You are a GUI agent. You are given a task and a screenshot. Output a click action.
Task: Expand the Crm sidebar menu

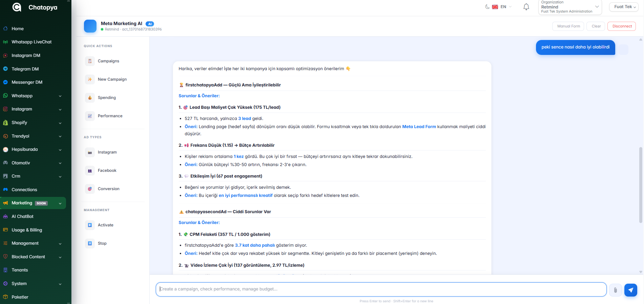pyautogui.click(x=33, y=176)
